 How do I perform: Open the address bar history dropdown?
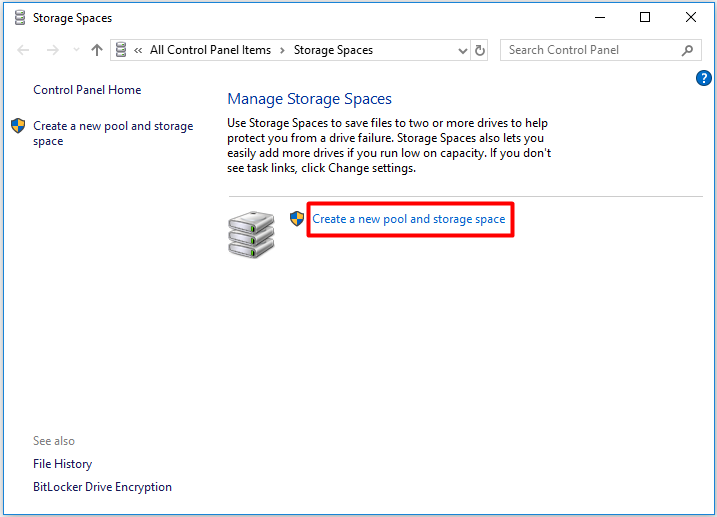[463, 50]
